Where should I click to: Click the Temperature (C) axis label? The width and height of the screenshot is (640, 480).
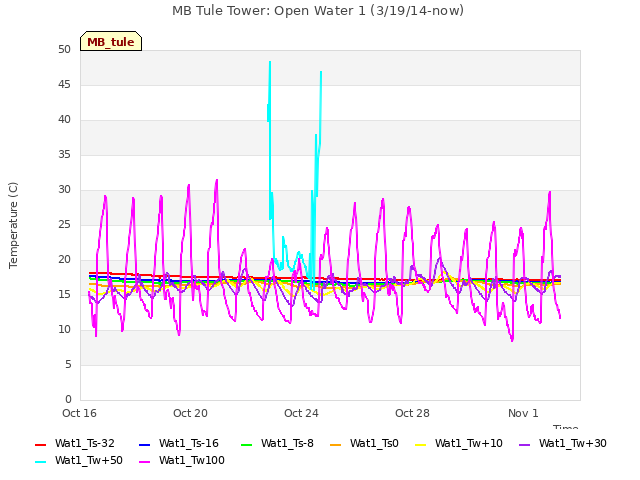tap(13, 225)
